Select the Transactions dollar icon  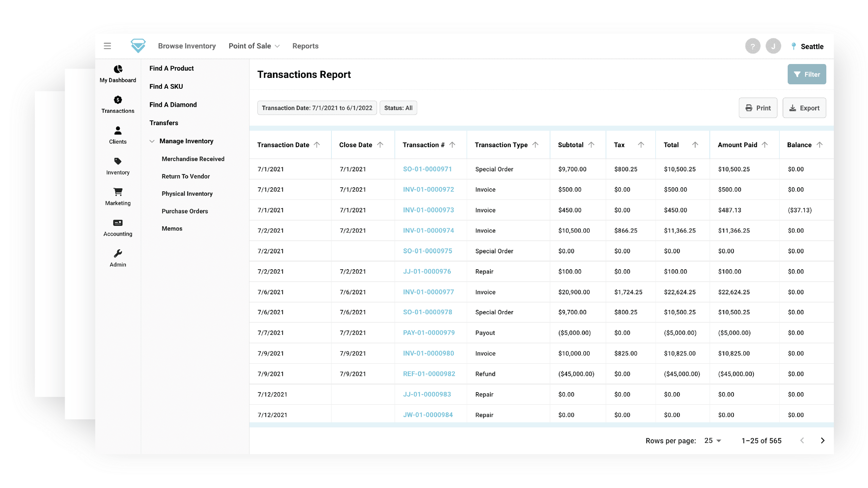point(118,100)
